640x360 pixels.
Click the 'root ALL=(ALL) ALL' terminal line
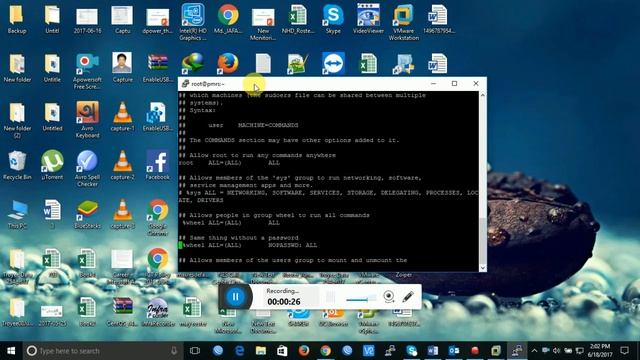(229, 163)
